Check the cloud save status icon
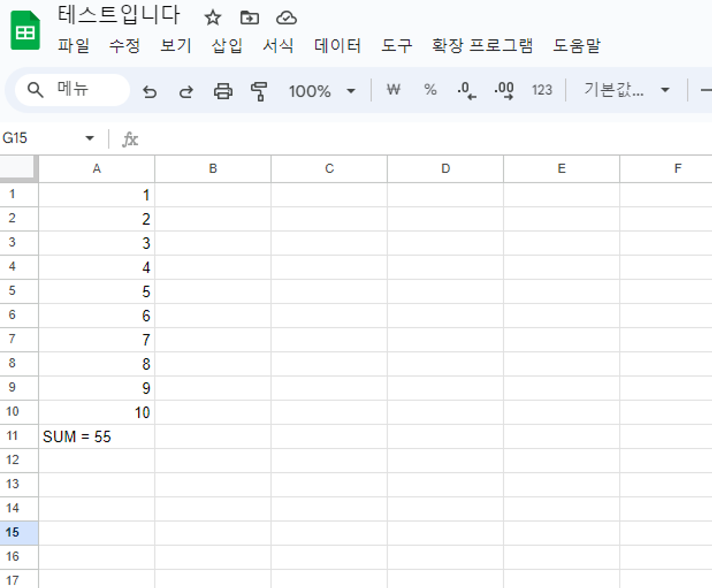The image size is (712, 588). tap(286, 18)
